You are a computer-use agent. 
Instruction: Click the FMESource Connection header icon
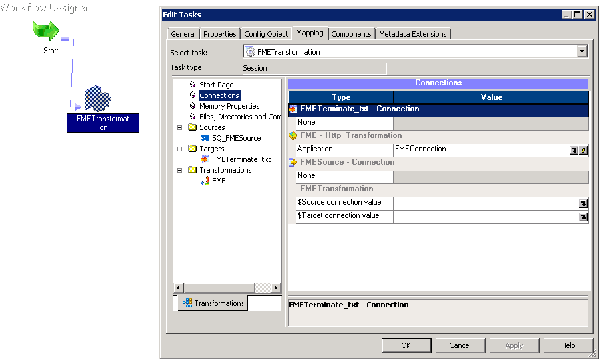[293, 162]
